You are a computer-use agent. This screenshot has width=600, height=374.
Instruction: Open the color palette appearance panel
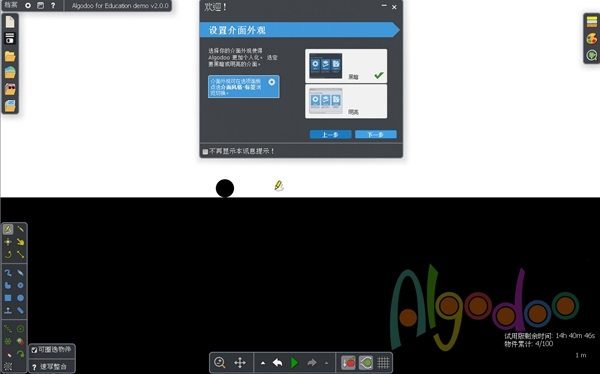tap(592, 39)
